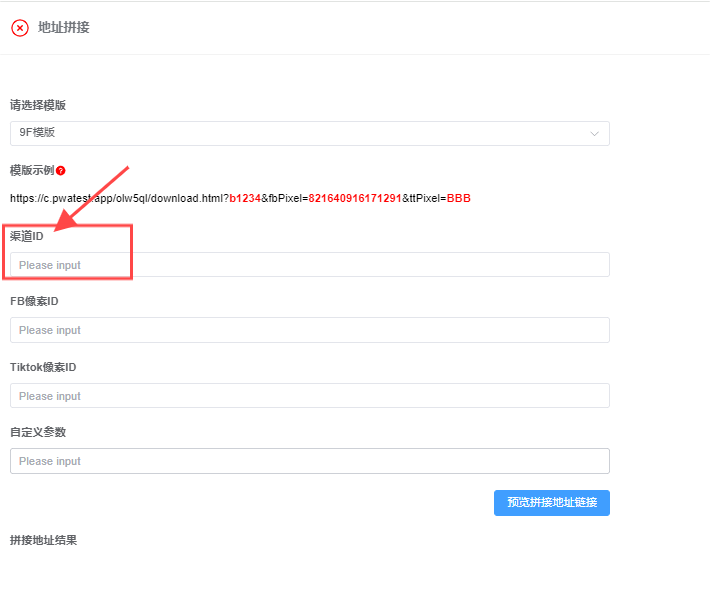
Task: Click the red X close icon
Action: (20, 28)
